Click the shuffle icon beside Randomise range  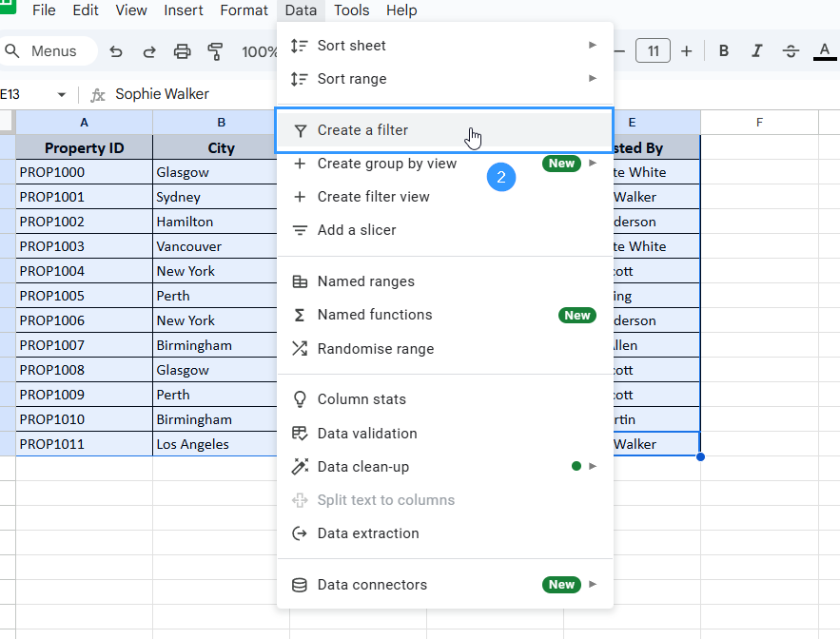coord(300,349)
